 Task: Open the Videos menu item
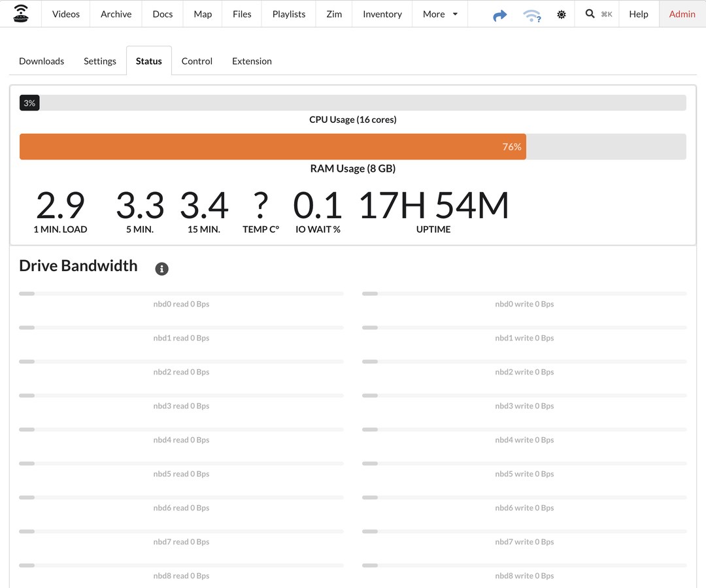(66, 14)
